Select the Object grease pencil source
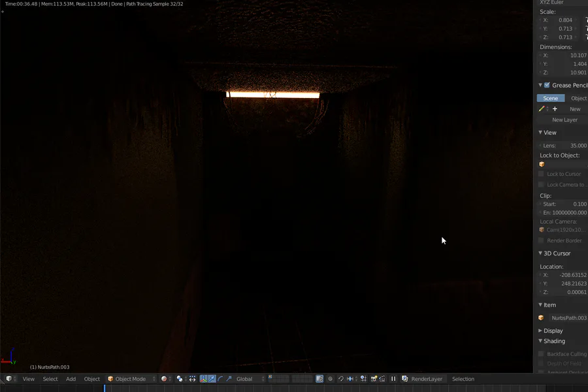This screenshot has width=588, height=392. (x=578, y=98)
